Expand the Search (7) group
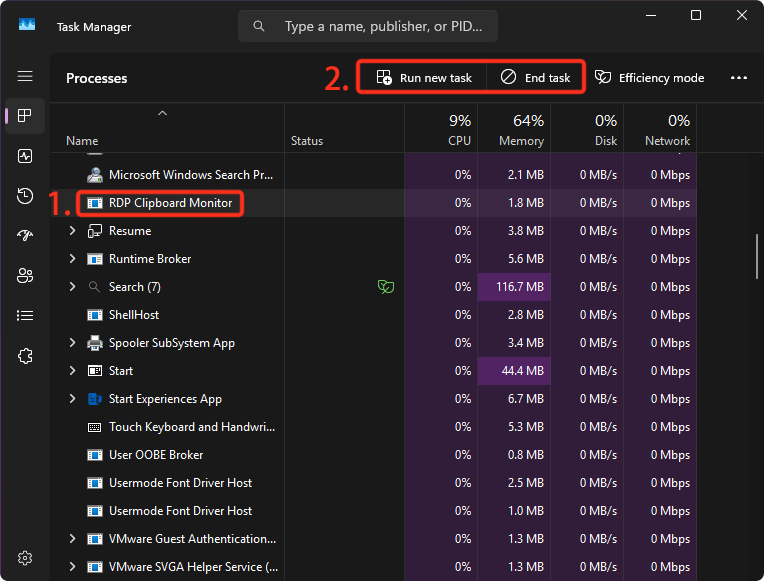 tap(72, 287)
